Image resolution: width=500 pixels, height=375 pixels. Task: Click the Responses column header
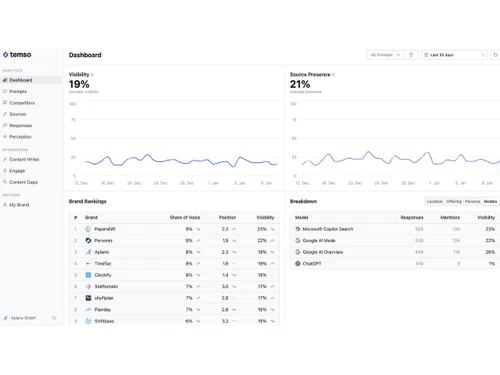tap(412, 217)
